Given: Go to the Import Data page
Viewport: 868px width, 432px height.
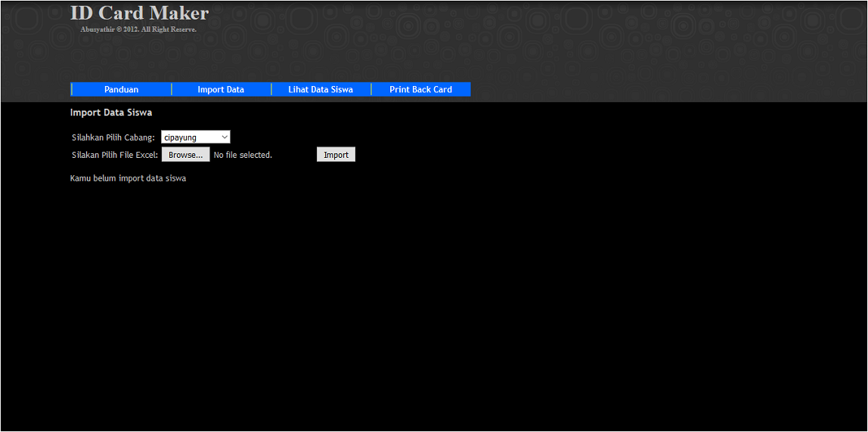Looking at the screenshot, I should tap(221, 89).
